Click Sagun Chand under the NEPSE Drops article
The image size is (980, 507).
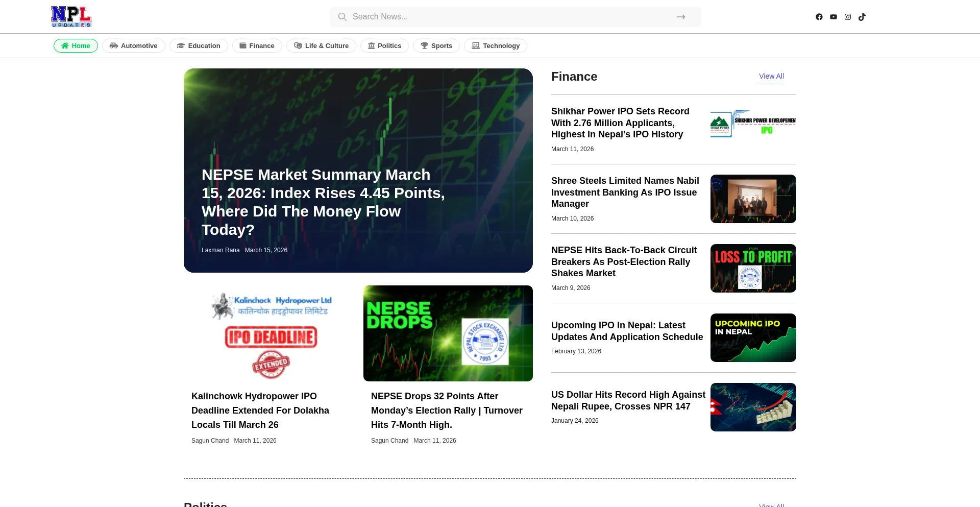click(x=389, y=441)
